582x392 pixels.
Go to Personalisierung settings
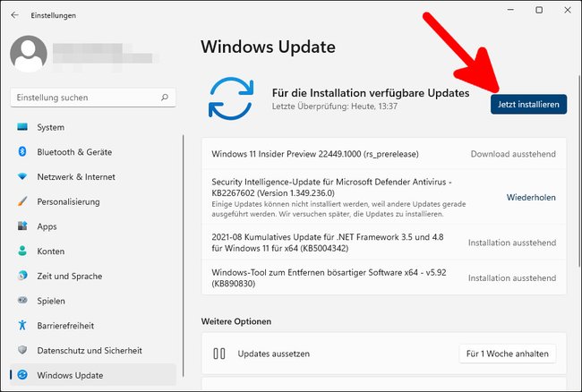[x=93, y=201]
